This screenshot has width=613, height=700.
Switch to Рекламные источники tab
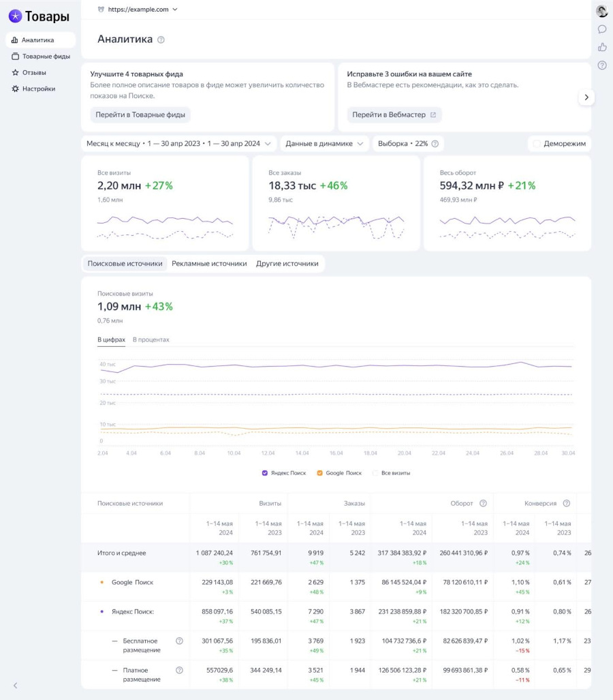coord(209,263)
